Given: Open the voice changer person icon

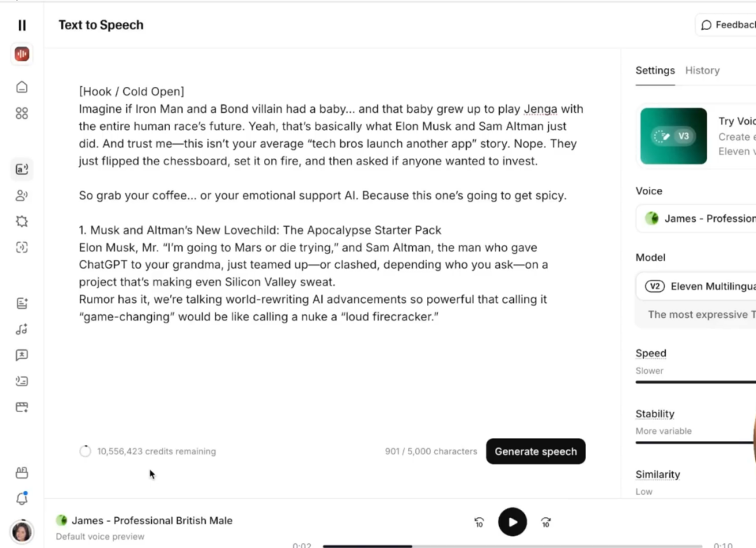Looking at the screenshot, I should point(22,195).
